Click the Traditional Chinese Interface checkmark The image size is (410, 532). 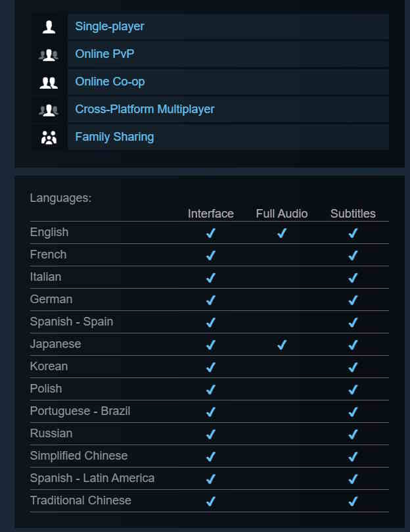click(211, 501)
